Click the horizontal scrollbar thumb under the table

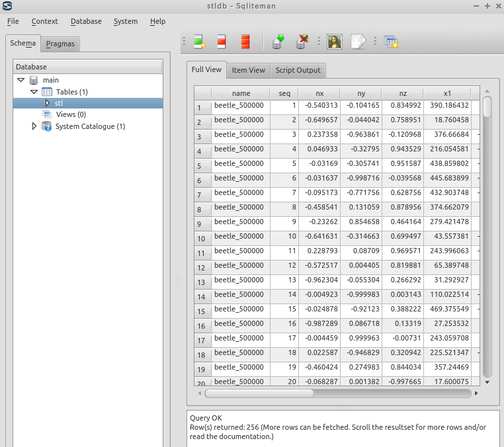tap(259, 393)
